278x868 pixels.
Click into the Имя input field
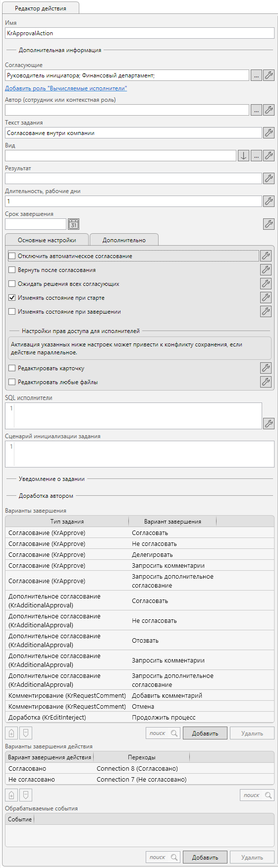[139, 33]
